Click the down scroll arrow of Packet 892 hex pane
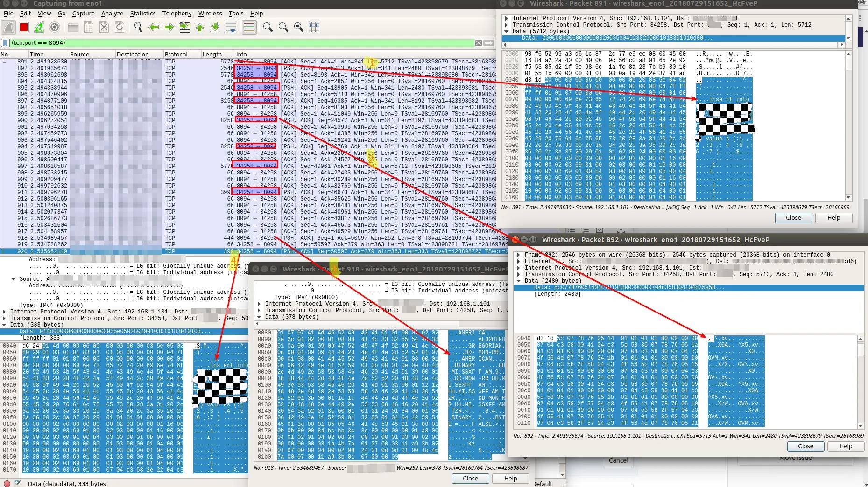 [x=861, y=426]
